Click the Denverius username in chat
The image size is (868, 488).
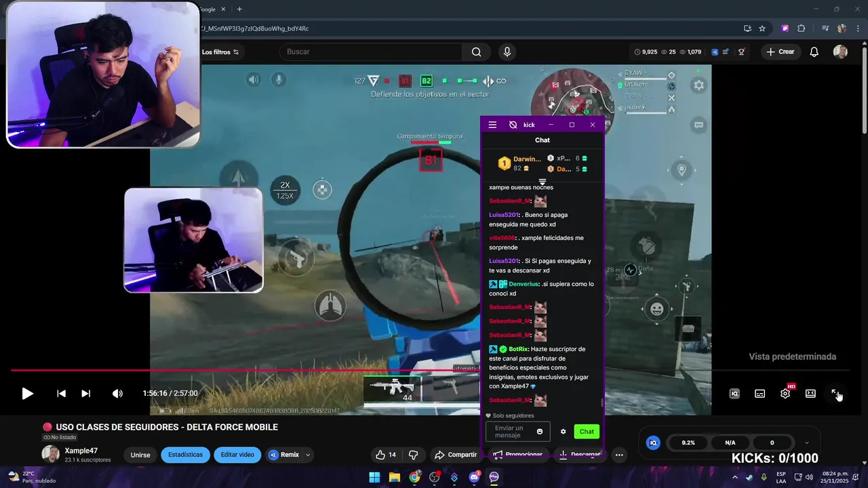coord(524,284)
